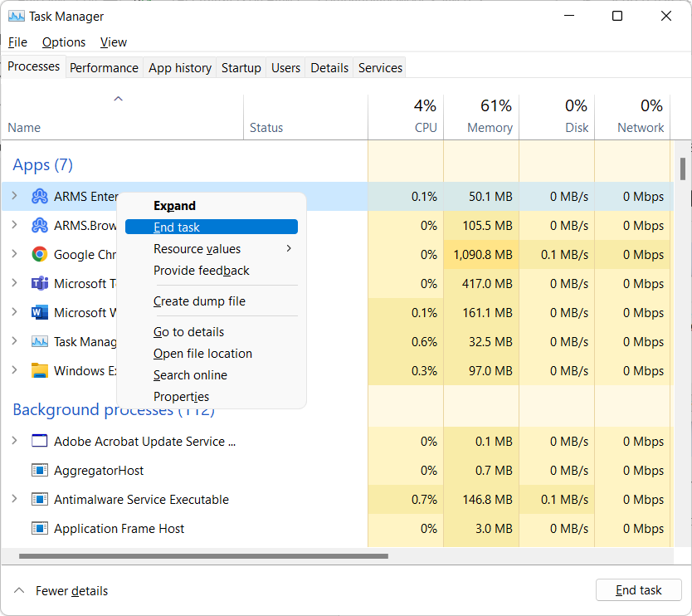The width and height of the screenshot is (692, 616).
Task: Click the AggregatorHost process icon
Action: (39, 470)
